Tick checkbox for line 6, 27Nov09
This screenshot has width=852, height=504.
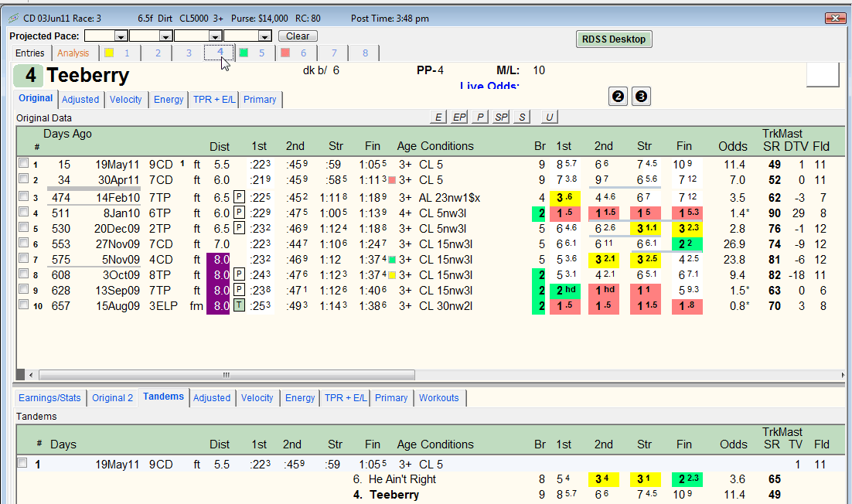23,242
